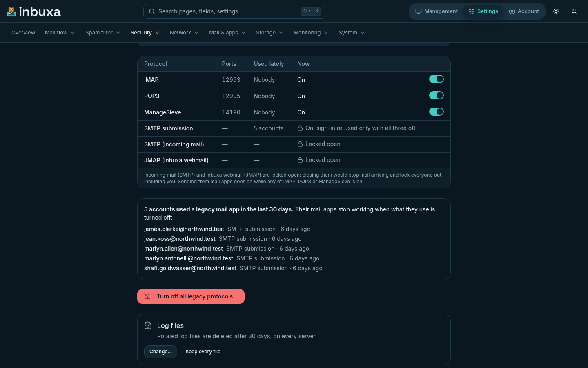The height and width of the screenshot is (368, 588).
Task: Expand the Spam filter menu
Action: [x=102, y=33]
